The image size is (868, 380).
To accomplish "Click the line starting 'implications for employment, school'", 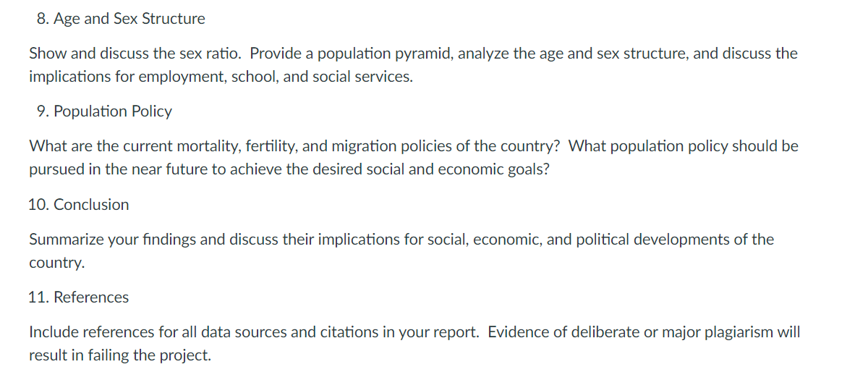I will (221, 77).
